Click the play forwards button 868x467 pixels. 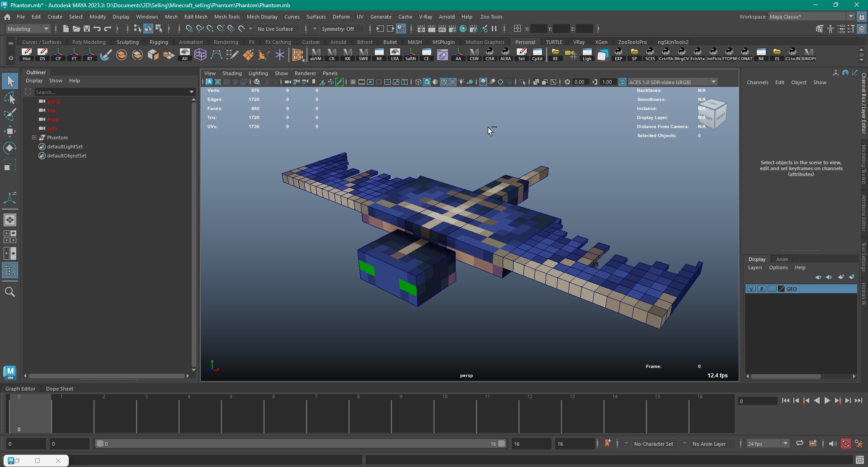[827, 400]
